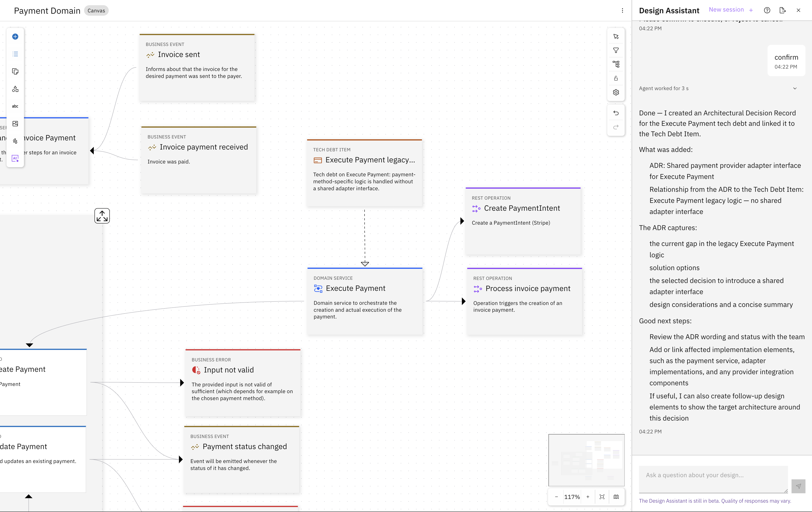Click the expand group arrows icon
This screenshot has height=512, width=812.
102,216
